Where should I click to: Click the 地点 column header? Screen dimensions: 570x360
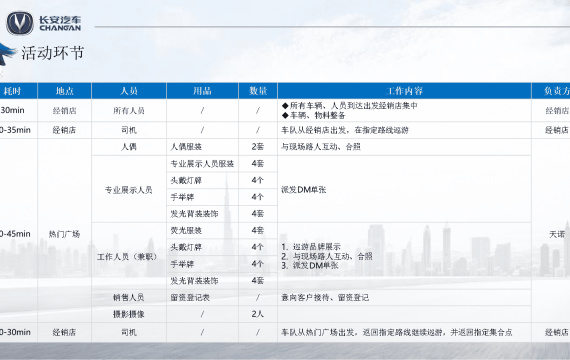(x=65, y=91)
